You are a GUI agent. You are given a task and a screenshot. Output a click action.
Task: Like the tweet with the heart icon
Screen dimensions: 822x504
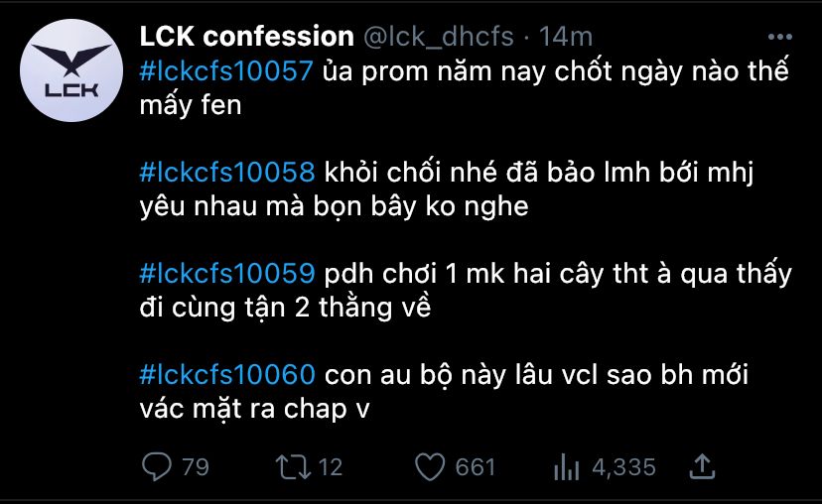pos(430,467)
